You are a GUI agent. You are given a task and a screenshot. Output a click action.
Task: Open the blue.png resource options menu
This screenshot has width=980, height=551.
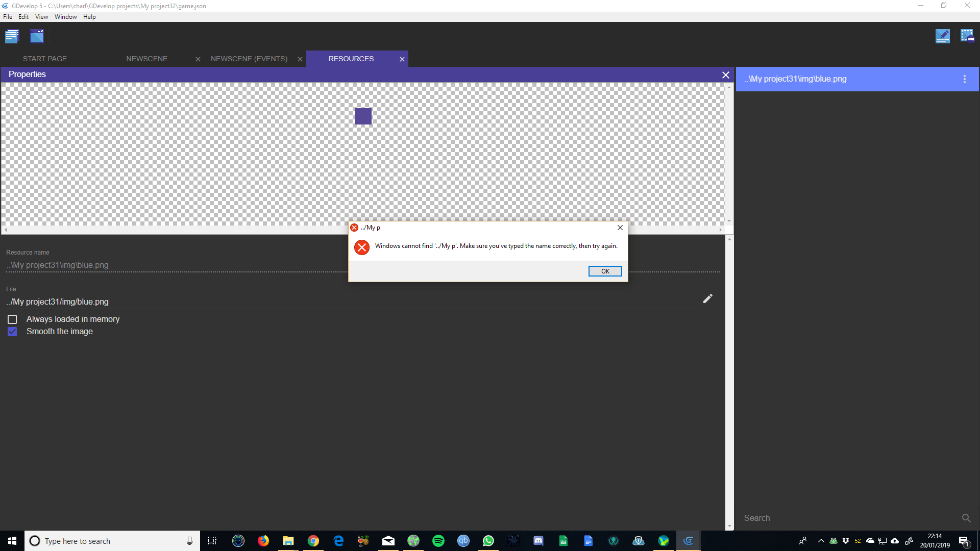coord(965,79)
